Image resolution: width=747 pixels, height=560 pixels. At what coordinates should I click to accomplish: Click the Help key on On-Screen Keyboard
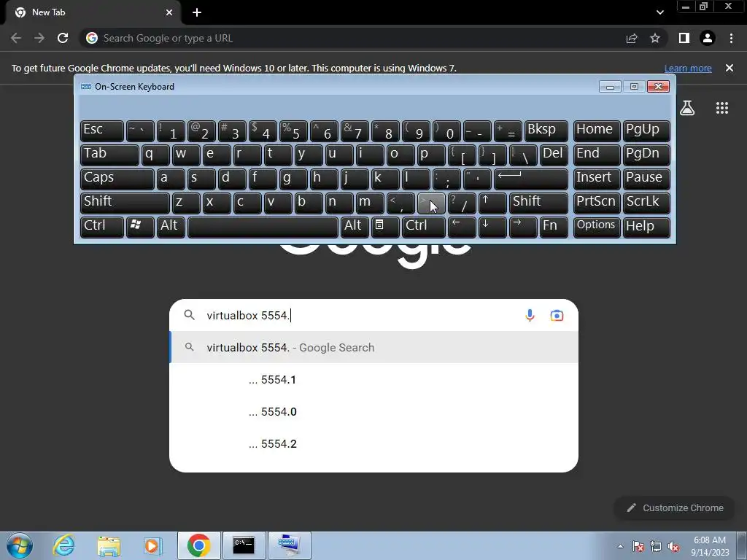pyautogui.click(x=646, y=227)
